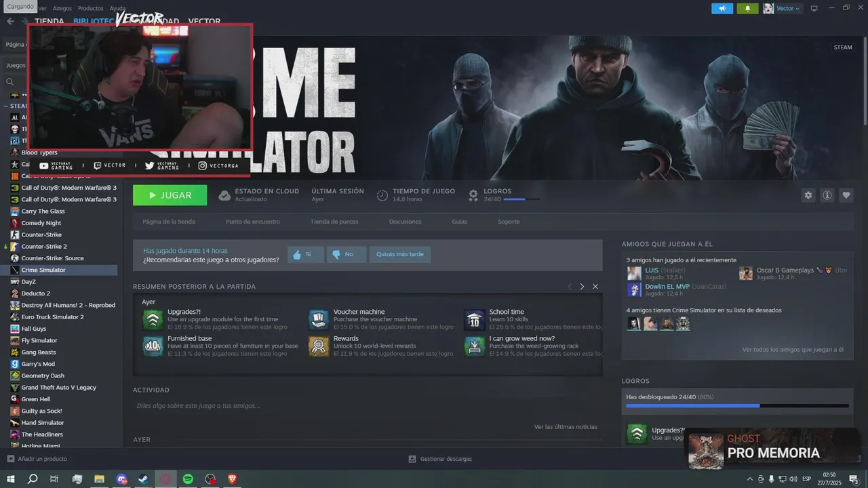Click the activity text input field
Screen dimensions: 868x488
(x=367, y=405)
